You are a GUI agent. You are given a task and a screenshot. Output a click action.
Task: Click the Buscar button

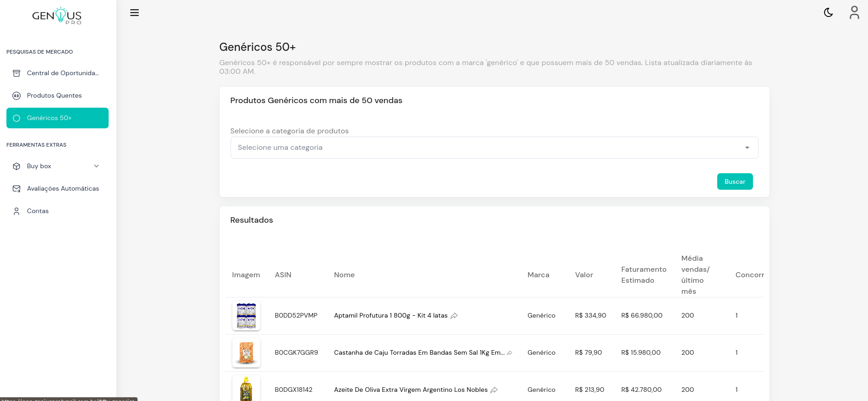coord(735,181)
